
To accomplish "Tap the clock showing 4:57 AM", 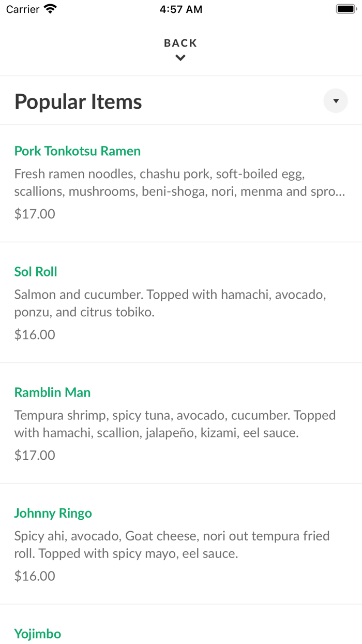I will coord(181,9).
